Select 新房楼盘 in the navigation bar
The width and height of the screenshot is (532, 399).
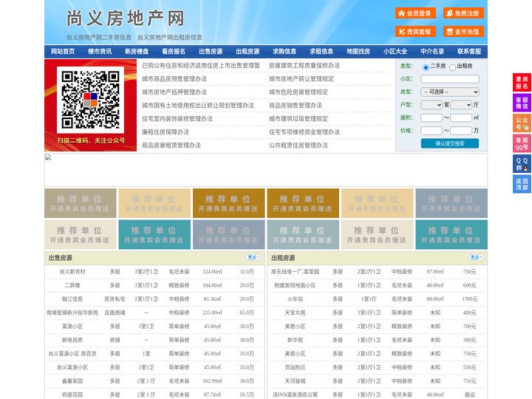tap(137, 52)
